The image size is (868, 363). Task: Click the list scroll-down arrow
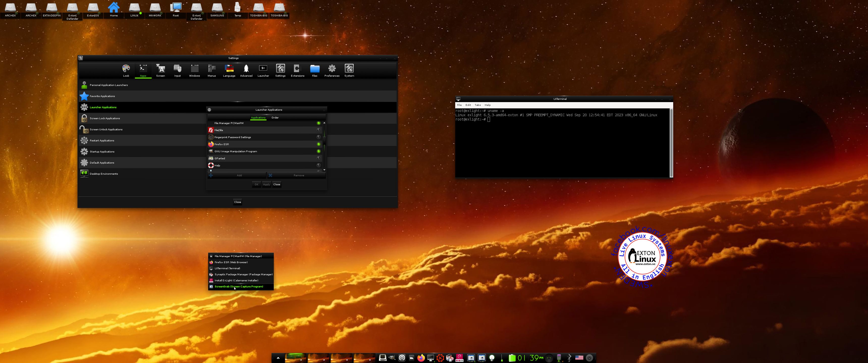tap(324, 170)
